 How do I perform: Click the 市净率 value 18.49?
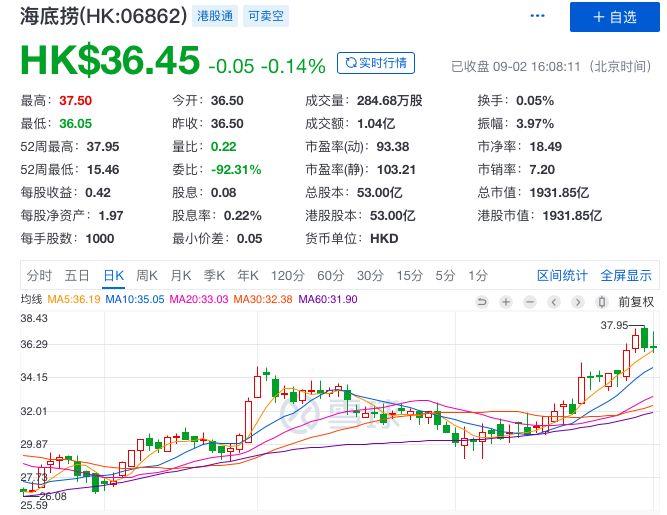tap(546, 147)
